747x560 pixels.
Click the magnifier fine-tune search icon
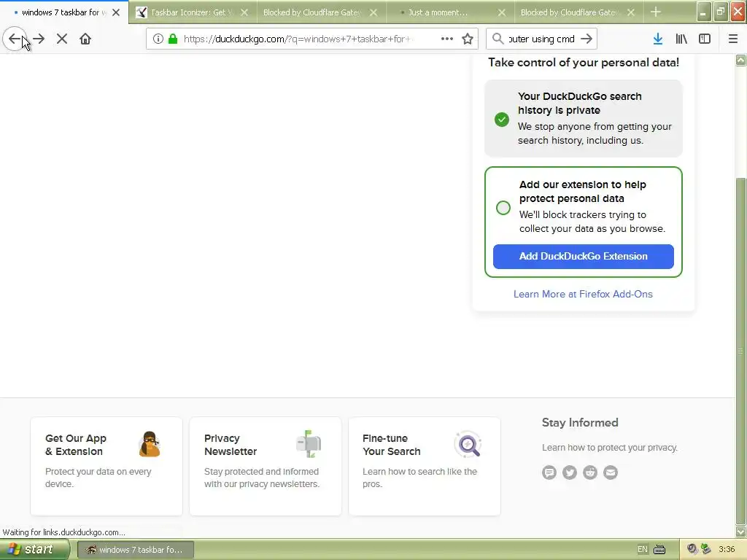(468, 445)
